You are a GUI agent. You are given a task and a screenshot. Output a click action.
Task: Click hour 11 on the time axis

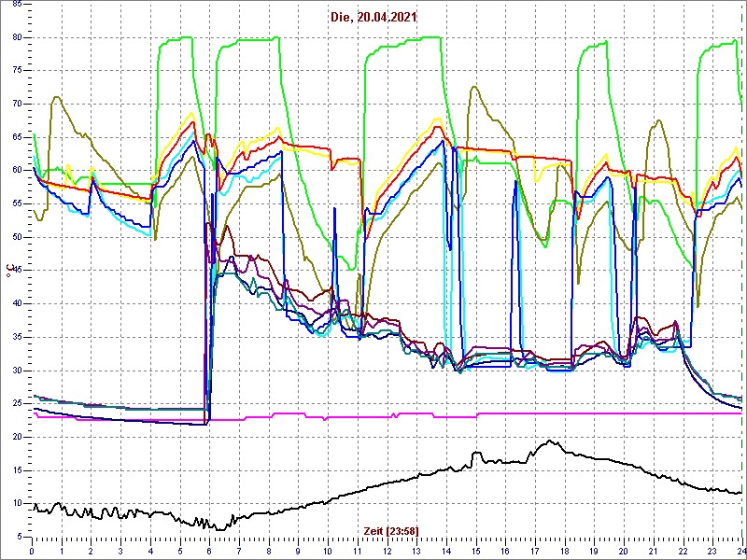coord(358,552)
